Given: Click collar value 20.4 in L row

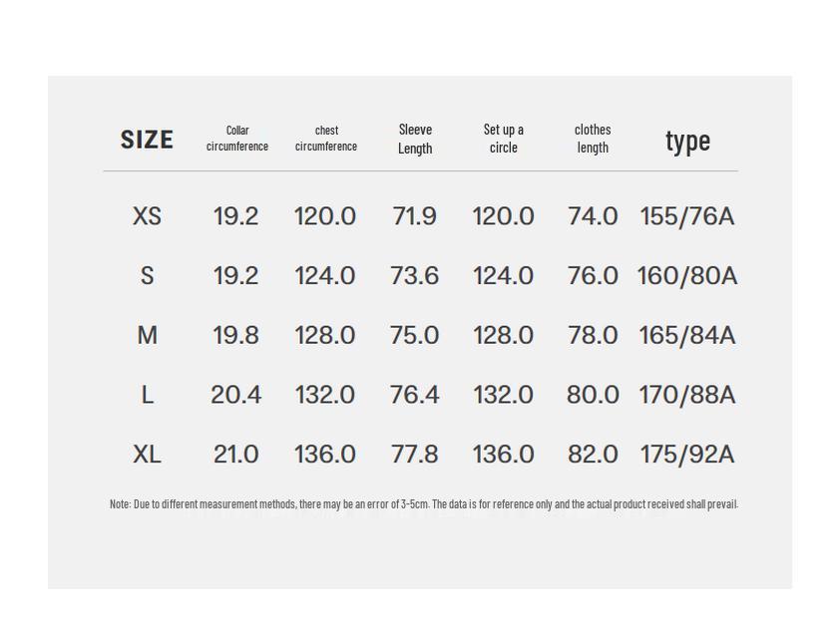Looking at the screenshot, I should (236, 395).
